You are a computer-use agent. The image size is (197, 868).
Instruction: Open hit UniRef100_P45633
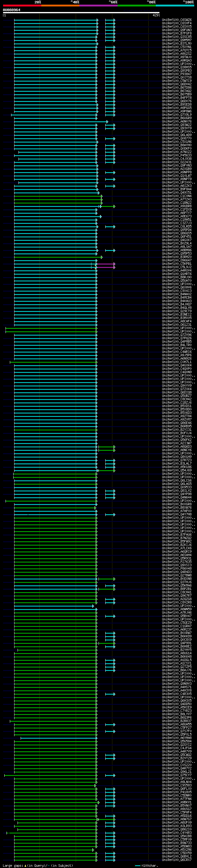(177, 155)
